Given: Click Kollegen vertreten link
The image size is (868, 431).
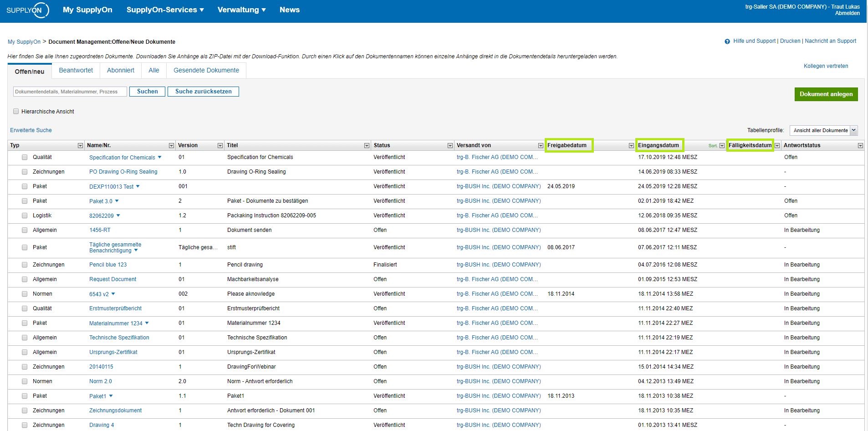Looking at the screenshot, I should point(826,66).
